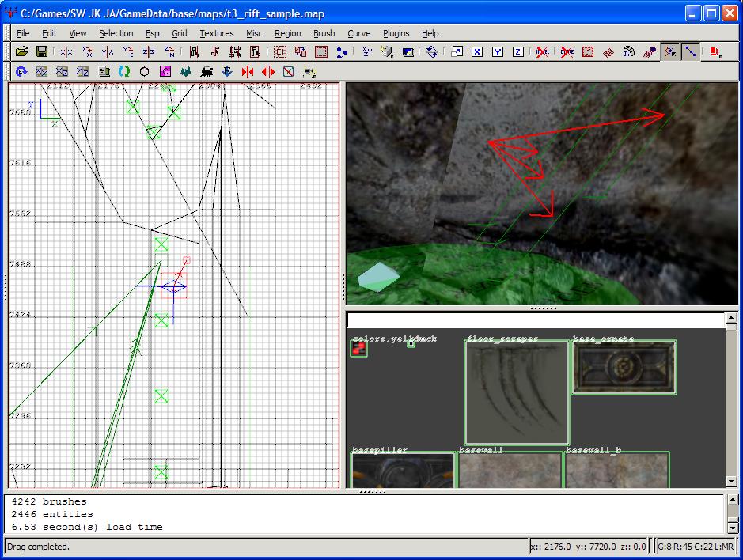Rotate selection around the X axis
743x560 pixels.
[87, 51]
